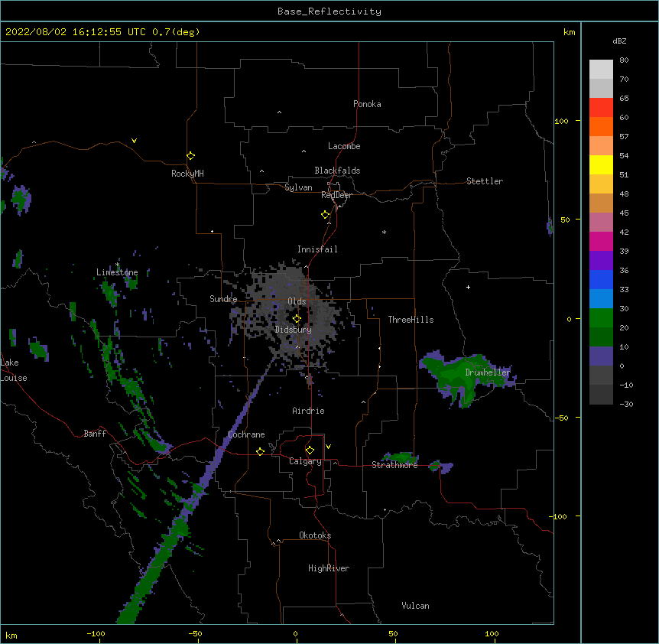Click the yellow marker below Cochrane label
Viewport: 659px width, 644px height.
click(260, 451)
